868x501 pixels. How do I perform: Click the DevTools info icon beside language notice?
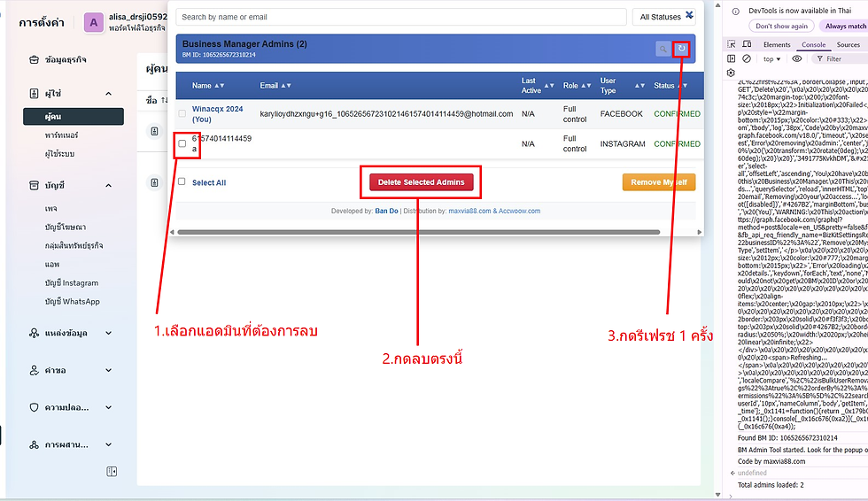point(736,11)
